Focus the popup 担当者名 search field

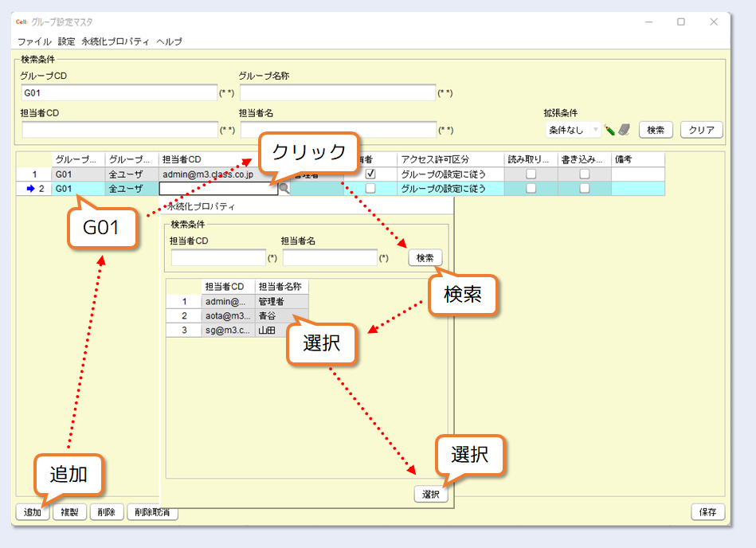point(330,258)
